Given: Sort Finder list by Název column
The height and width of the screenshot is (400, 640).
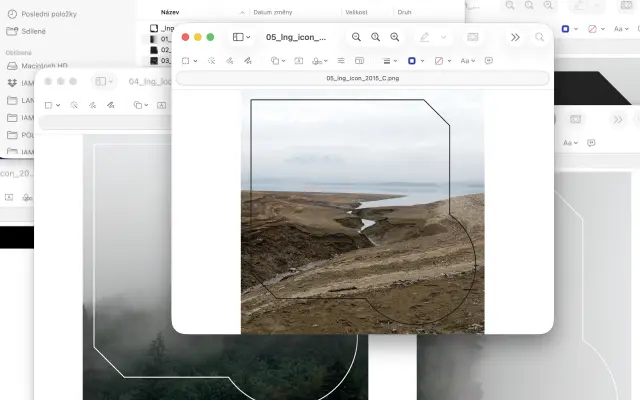Looking at the screenshot, I should pos(170,12).
